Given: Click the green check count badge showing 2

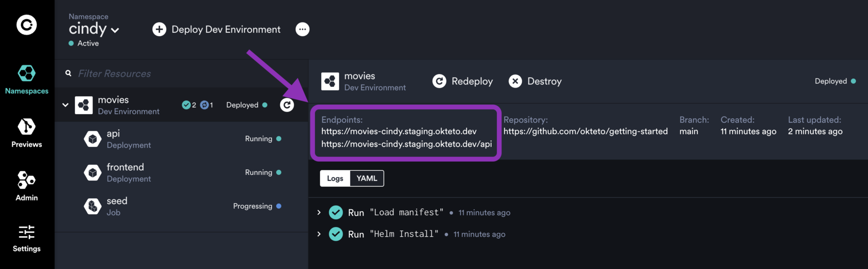Looking at the screenshot, I should pos(189,105).
